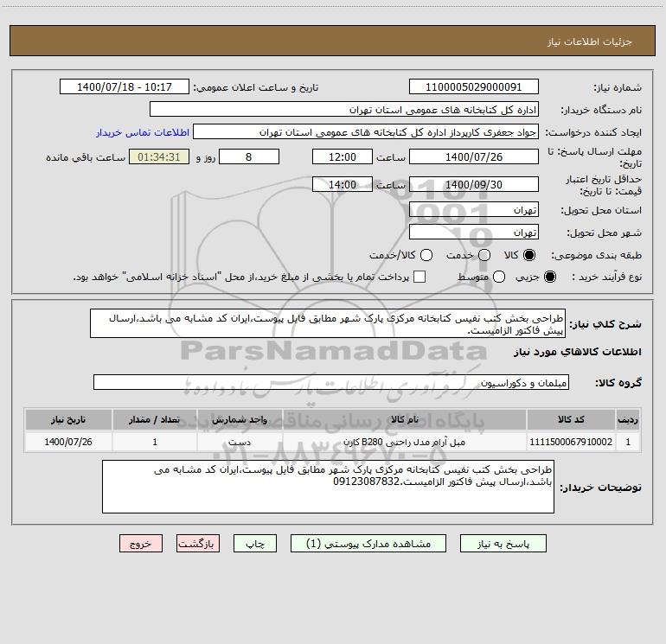Click the 14:00 validity time field
Image resolution: width=666 pixels, height=644 pixels.
(343, 185)
